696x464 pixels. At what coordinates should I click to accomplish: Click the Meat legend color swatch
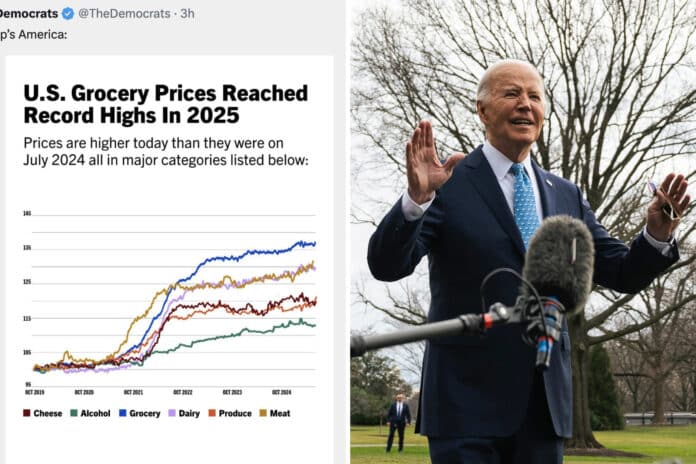tap(262, 413)
